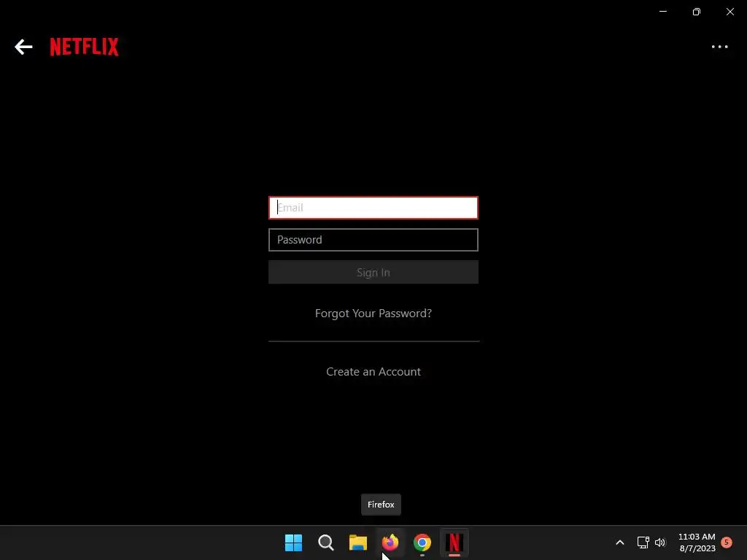Select the Netflix taskbar icon

pyautogui.click(x=454, y=542)
